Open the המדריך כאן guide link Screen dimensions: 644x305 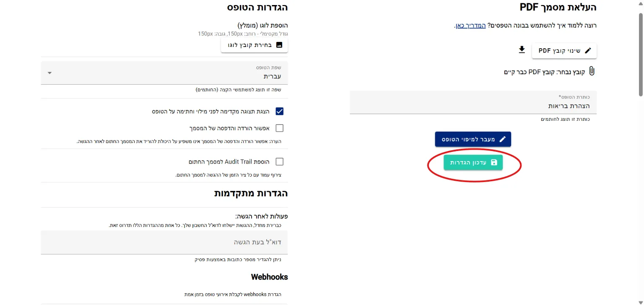coord(470,26)
